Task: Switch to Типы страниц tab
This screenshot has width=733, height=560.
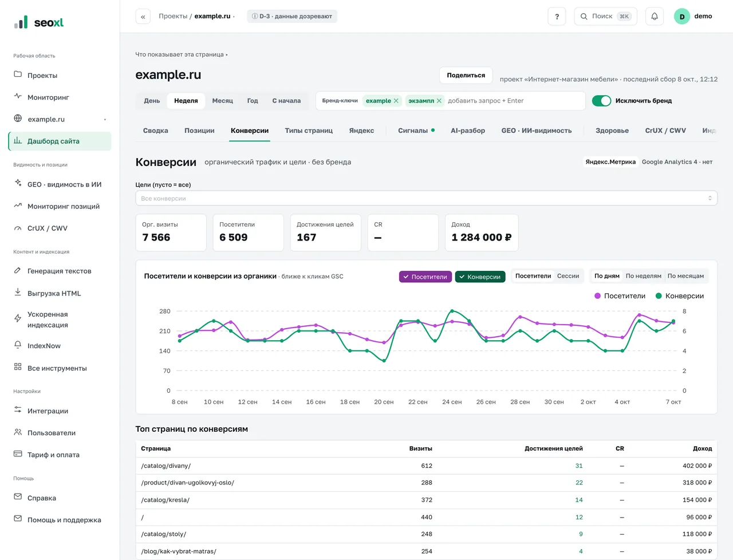Action: 309,131
